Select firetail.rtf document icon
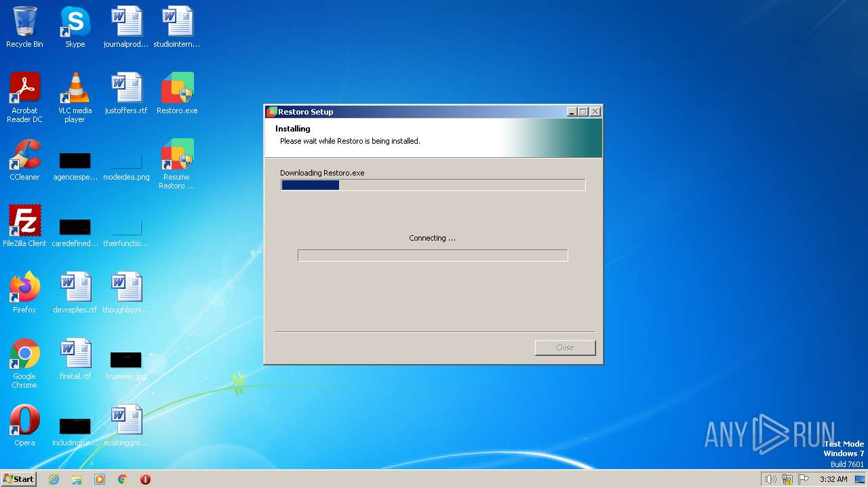The height and width of the screenshot is (488, 868). click(75, 359)
